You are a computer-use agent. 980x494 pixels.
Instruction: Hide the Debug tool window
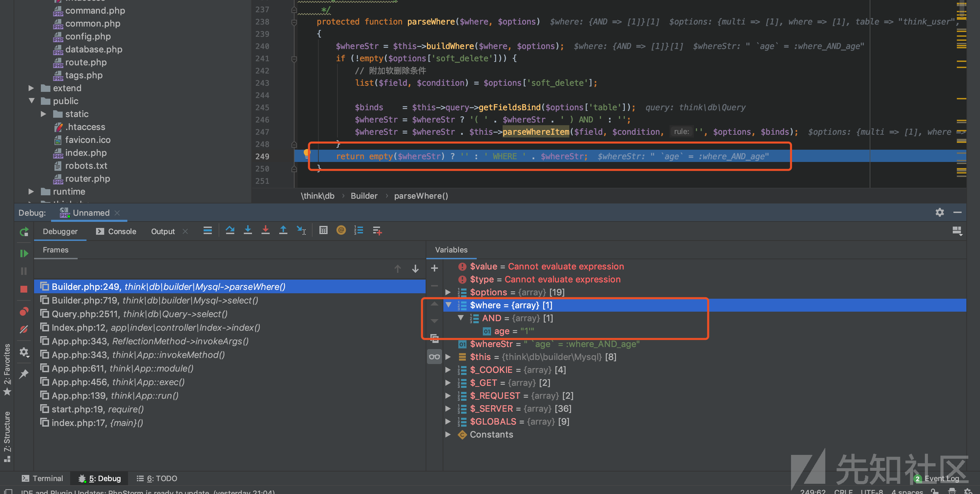point(958,212)
